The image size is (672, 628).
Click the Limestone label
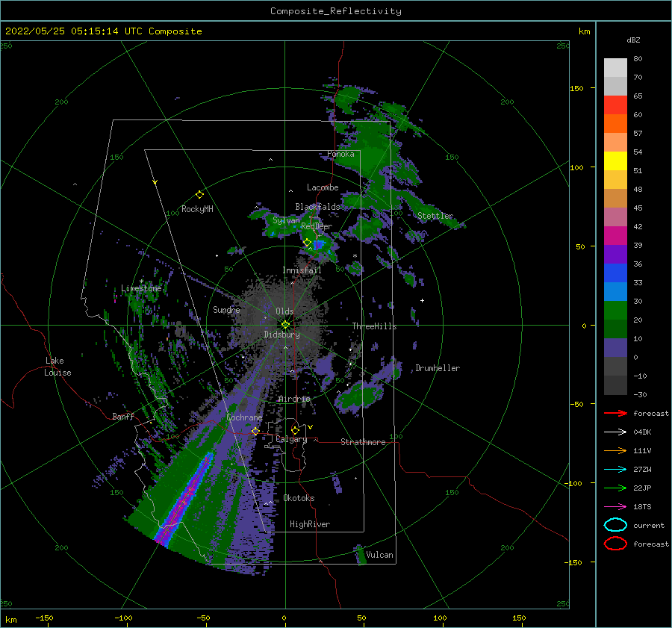[x=141, y=288]
